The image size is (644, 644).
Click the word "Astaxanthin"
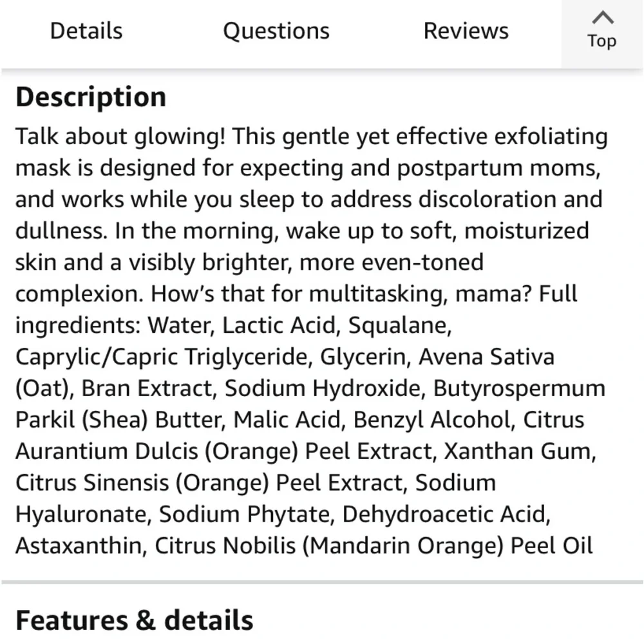pyautogui.click(x=79, y=546)
